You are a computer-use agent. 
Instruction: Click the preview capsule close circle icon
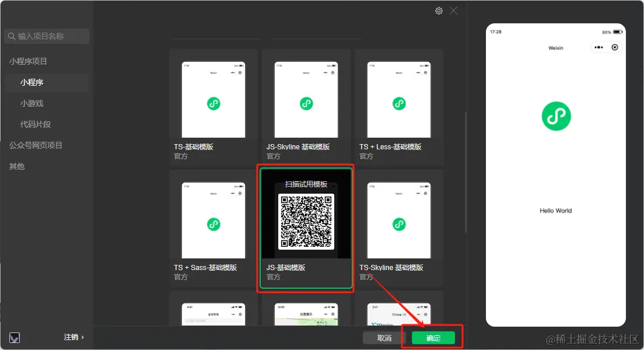click(615, 47)
